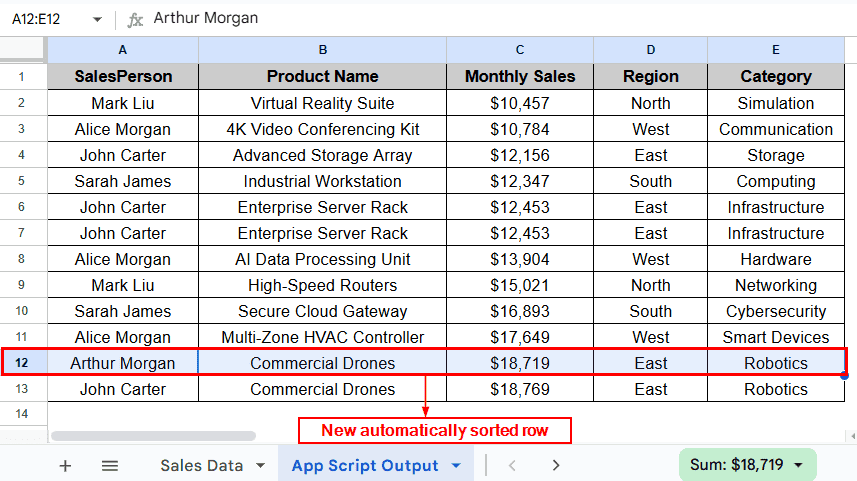857x481 pixels.
Task: Select row 7 header
Action: pyautogui.click(x=22, y=233)
